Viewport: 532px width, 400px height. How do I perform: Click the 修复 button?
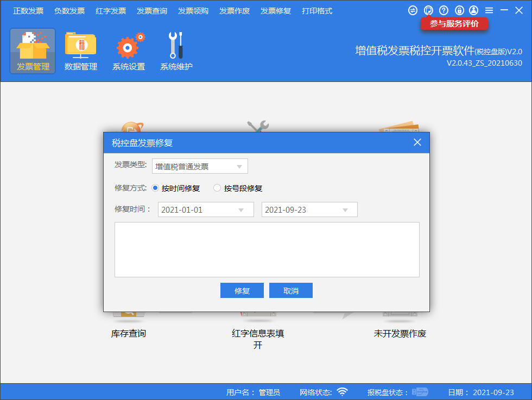(x=242, y=290)
